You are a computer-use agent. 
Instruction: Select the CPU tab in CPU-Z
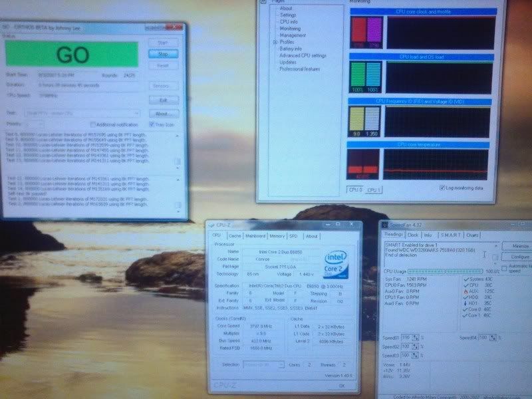pos(217,235)
